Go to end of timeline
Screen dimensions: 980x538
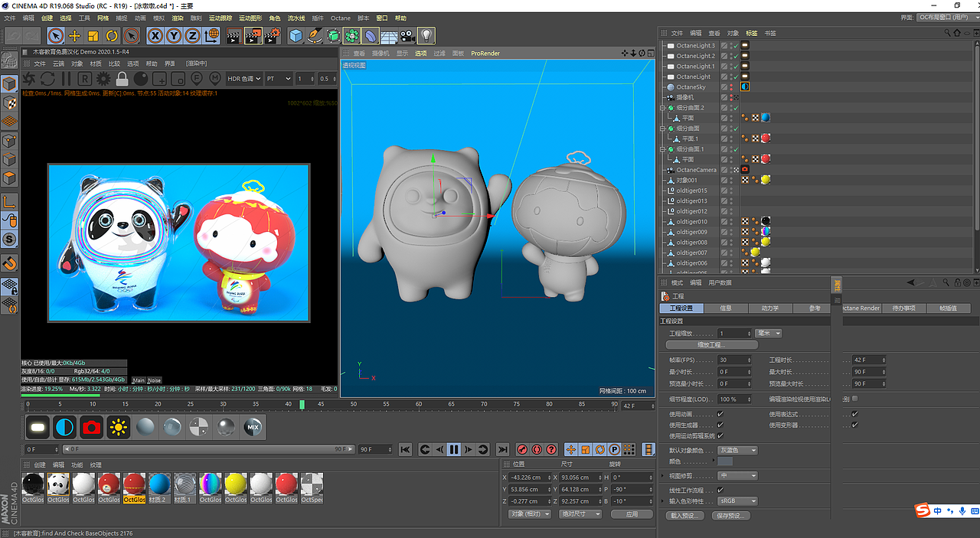[502, 449]
